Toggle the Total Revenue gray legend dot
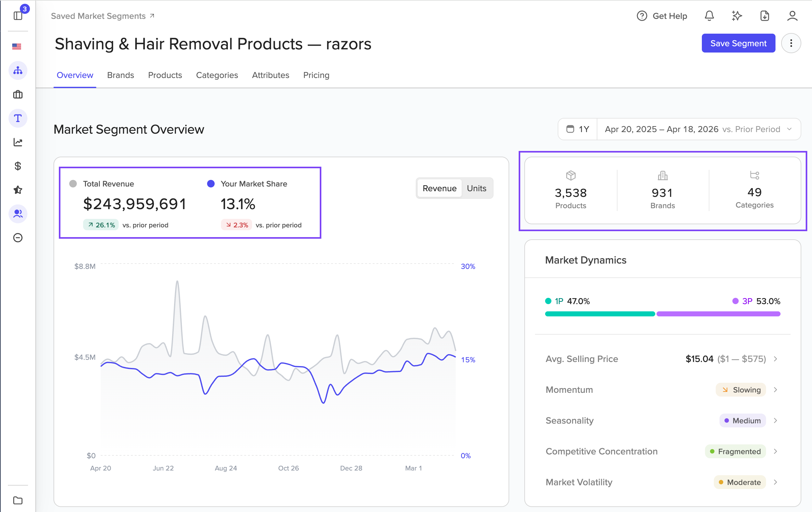 click(73, 184)
